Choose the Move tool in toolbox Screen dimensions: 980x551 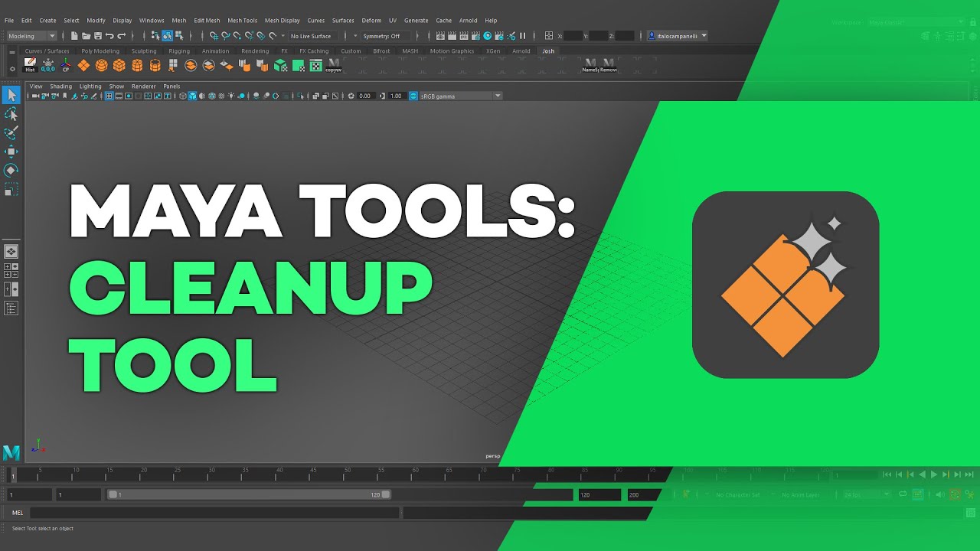[11, 152]
